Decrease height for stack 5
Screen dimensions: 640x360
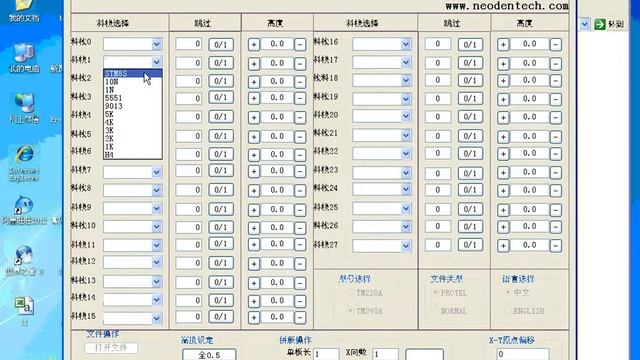(x=300, y=137)
